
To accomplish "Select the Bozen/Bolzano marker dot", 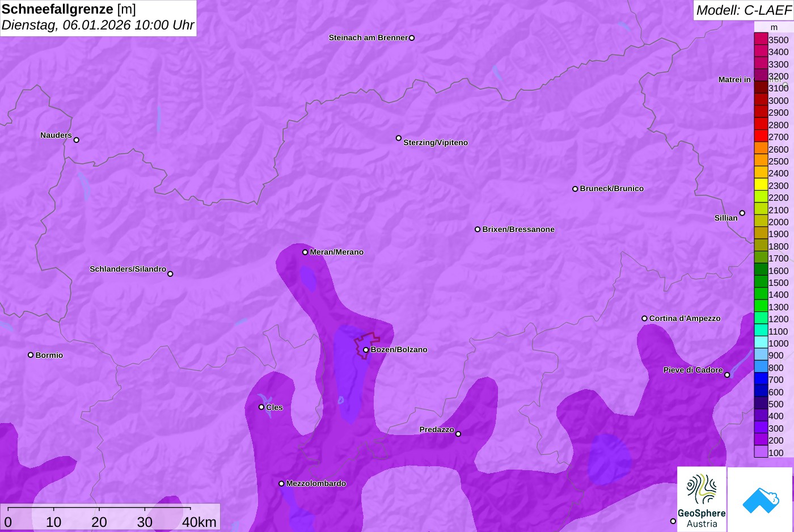I will pos(366,350).
